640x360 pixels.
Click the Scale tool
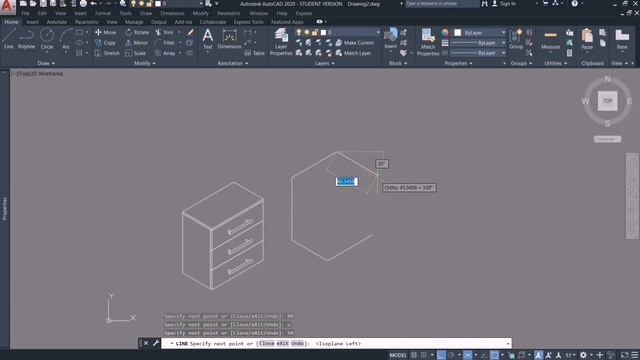tap(136, 53)
